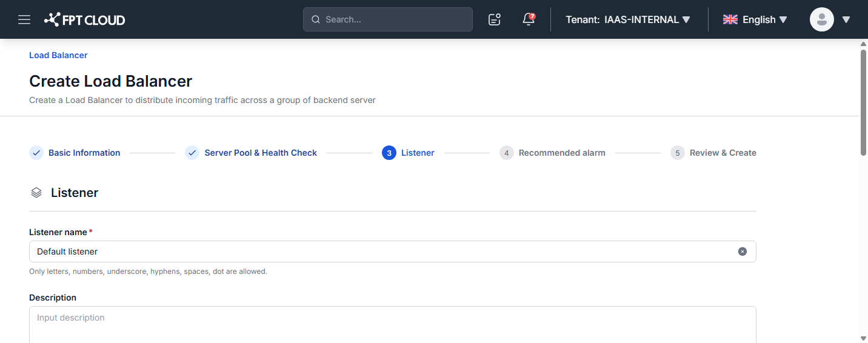Open the English language dropdown
The width and height of the screenshot is (868, 343).
(x=755, y=19)
